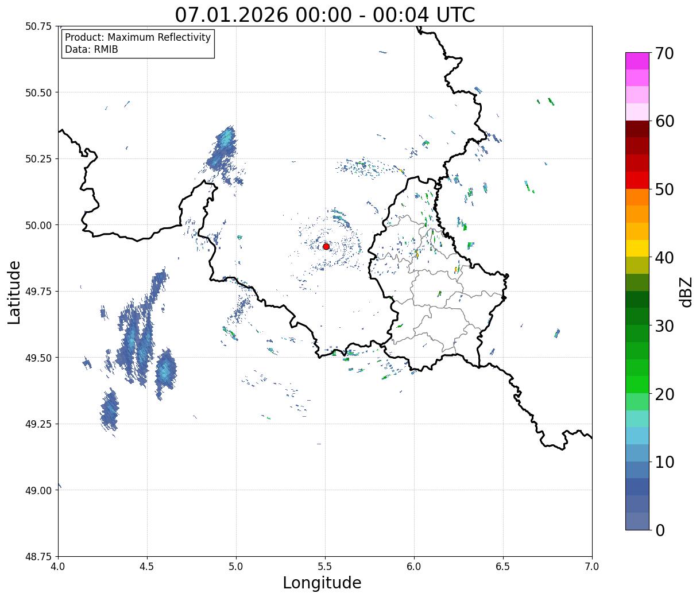
Task: Click the latitude tick label 49.00
Action: [38, 490]
